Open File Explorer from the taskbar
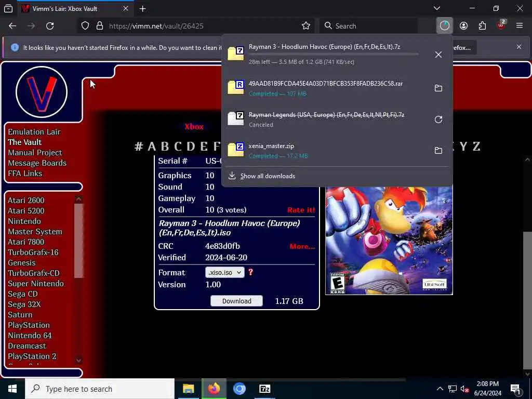The width and height of the screenshot is (532, 399). tap(188, 389)
